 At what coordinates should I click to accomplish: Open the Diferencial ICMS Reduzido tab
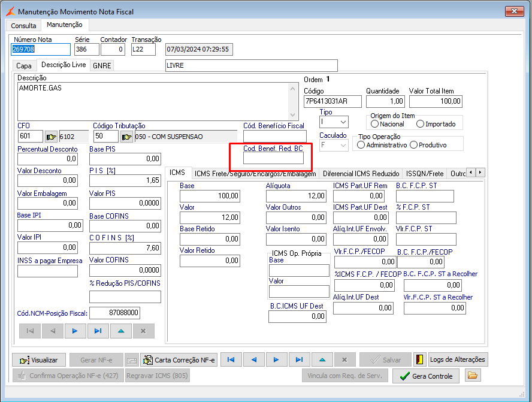361,173
